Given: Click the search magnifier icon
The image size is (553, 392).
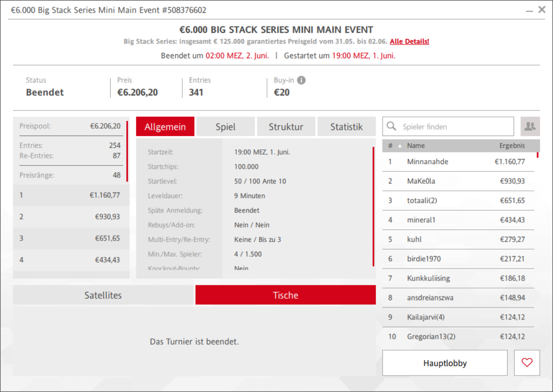Looking at the screenshot, I should 391,126.
